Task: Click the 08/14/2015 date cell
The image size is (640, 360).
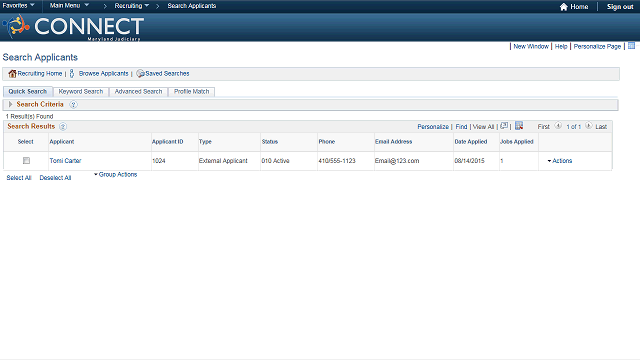Action: tap(469, 161)
